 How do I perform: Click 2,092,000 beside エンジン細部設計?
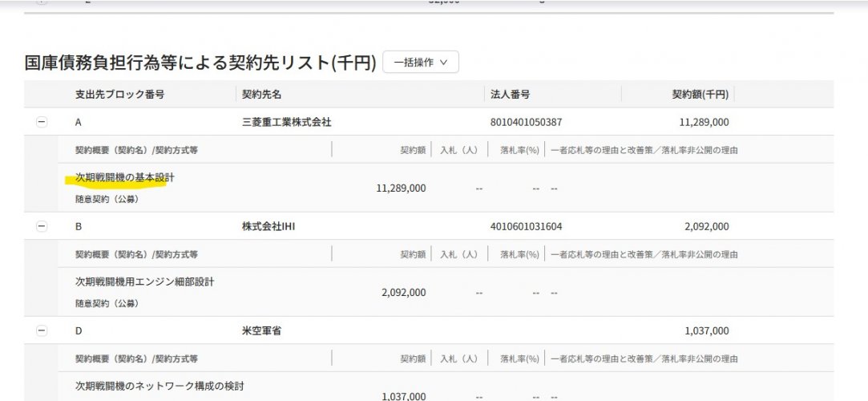pos(404,293)
